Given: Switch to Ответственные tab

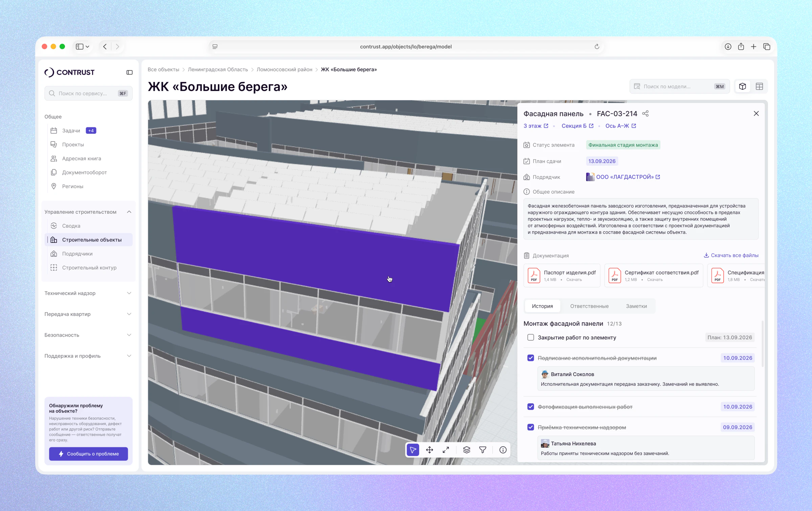Looking at the screenshot, I should tap(589, 306).
